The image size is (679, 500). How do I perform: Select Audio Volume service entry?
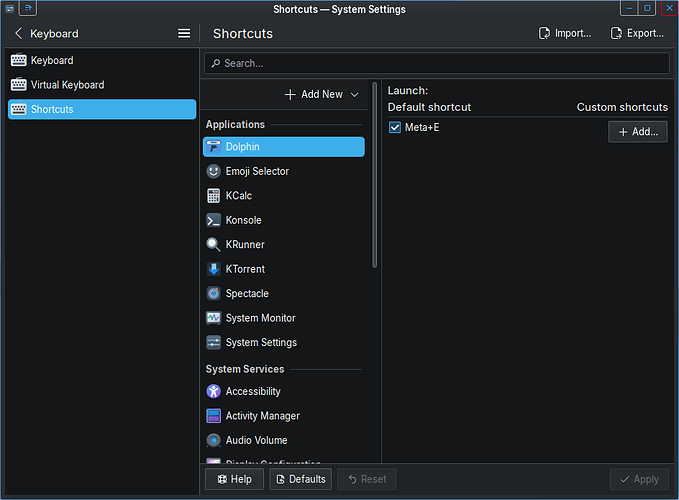tap(284, 440)
